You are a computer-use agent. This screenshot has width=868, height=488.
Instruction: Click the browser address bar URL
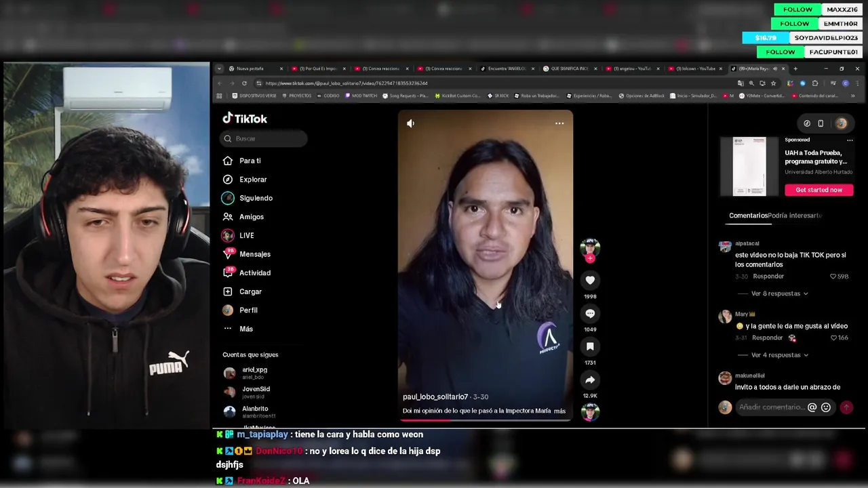click(346, 83)
